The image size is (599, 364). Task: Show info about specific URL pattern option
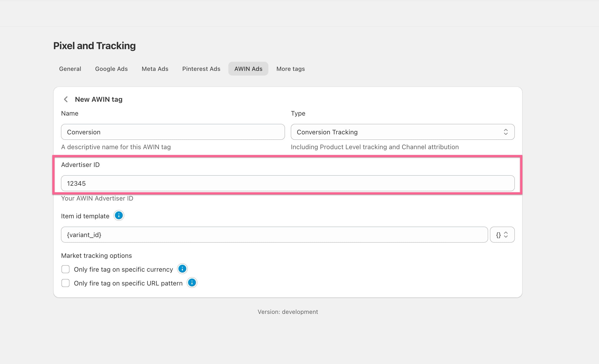[x=192, y=283]
